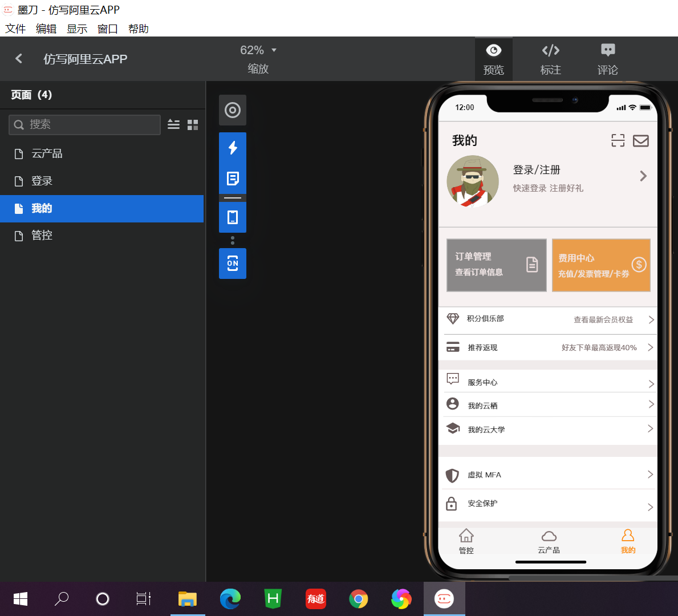Select the 登录 page in list
678x616 pixels.
coord(102,181)
